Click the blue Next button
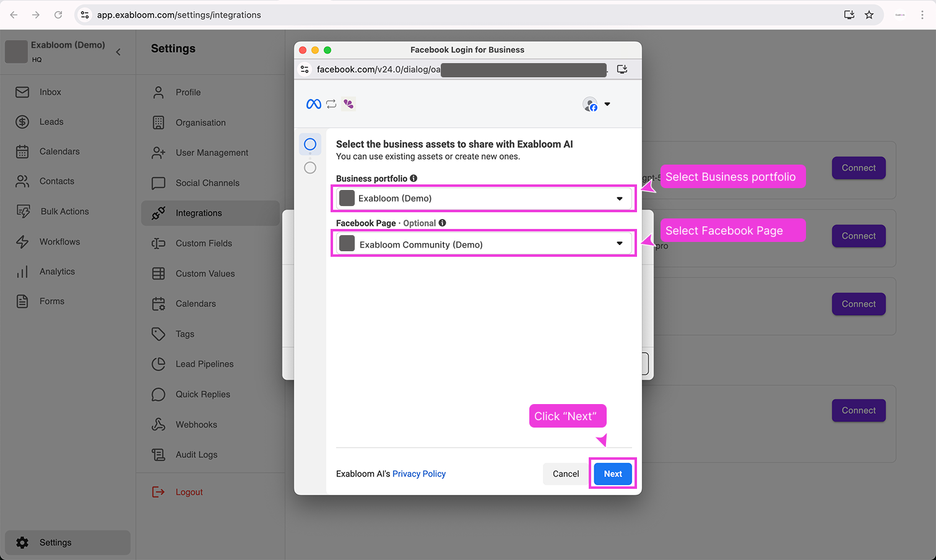Screen dimensions: 936x560 point(612,474)
